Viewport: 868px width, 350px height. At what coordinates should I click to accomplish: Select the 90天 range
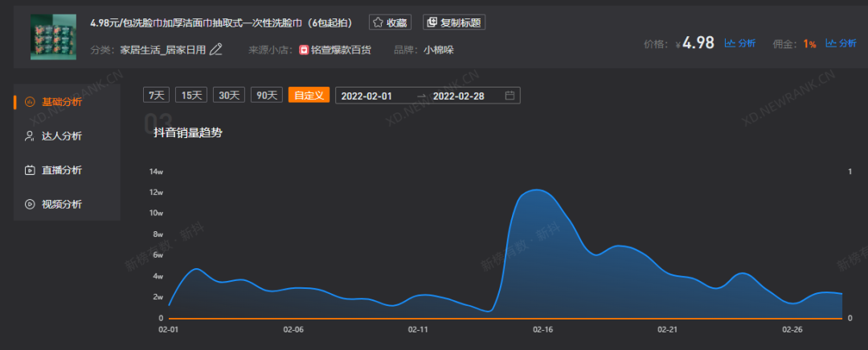(267, 95)
